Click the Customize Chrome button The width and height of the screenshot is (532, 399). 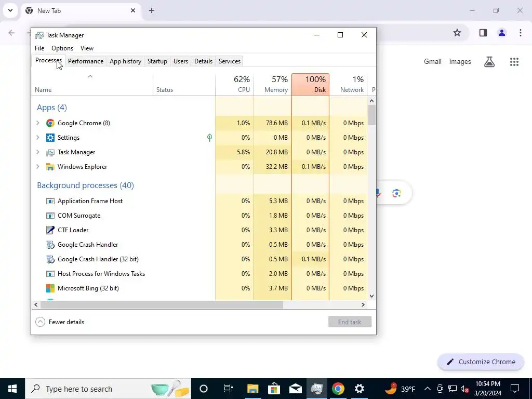pyautogui.click(x=481, y=362)
